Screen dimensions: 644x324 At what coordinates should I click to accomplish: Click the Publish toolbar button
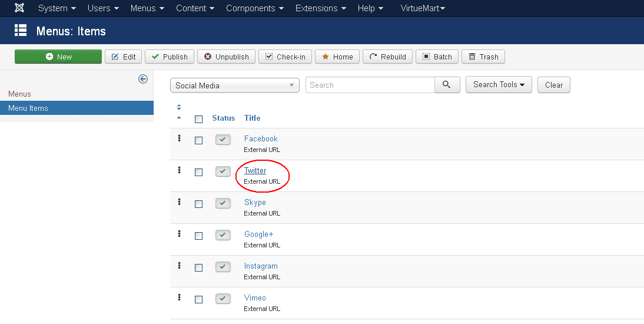[170, 57]
